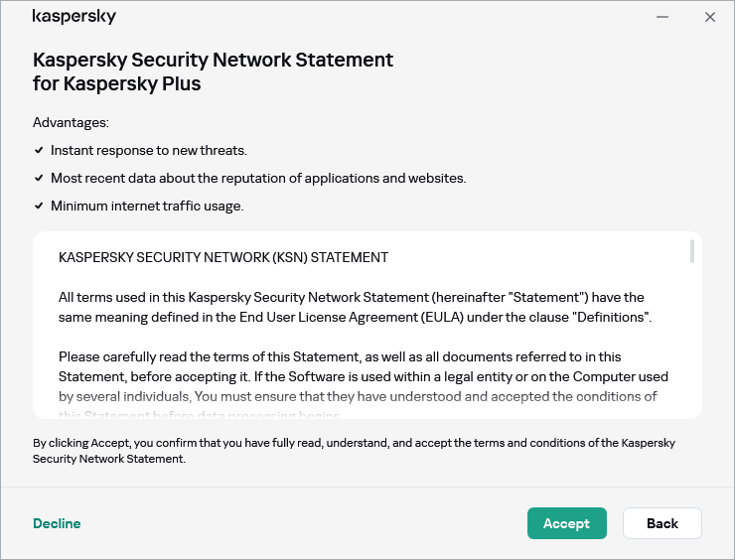Screen dimensions: 735x560
Task: Click the Kaspersky logo in title bar
Action: pos(73,17)
